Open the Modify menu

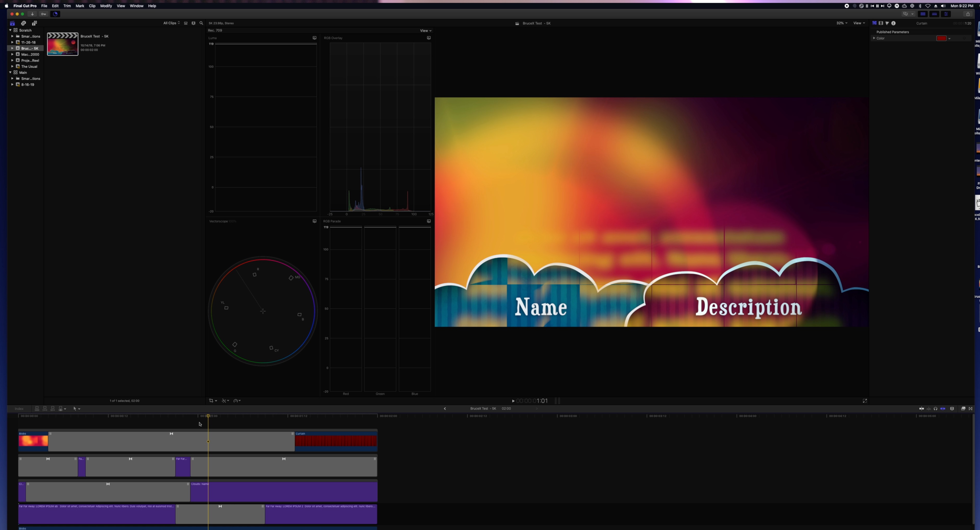[x=106, y=6]
